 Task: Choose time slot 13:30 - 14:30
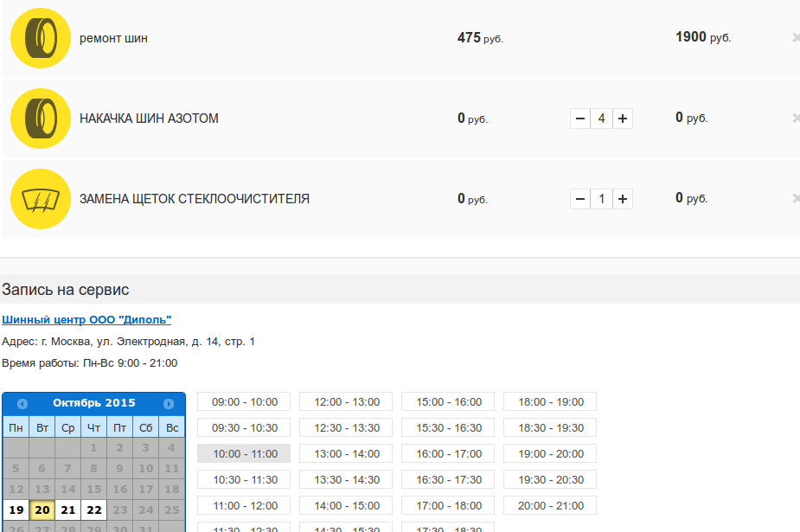[x=346, y=480]
